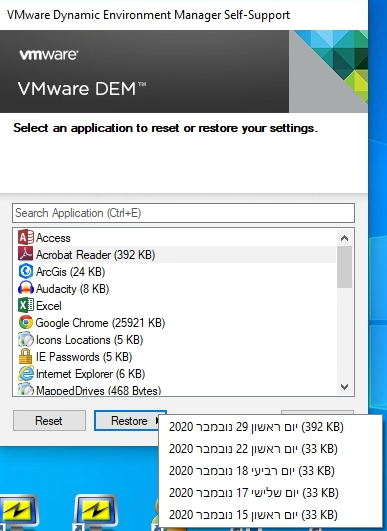Screen dimensions: 387x531
Task: Select ArcGis (24 KB) entry
Action: coord(176,272)
